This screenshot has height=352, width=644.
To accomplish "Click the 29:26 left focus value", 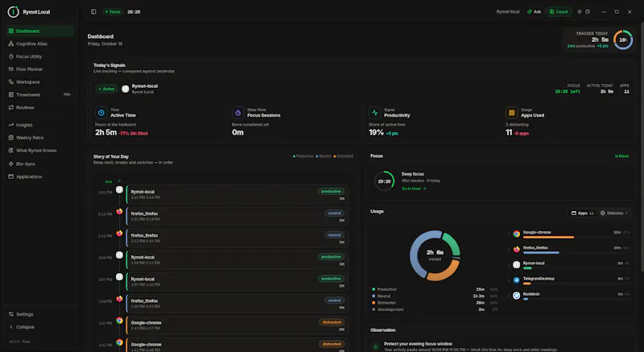I will (x=568, y=92).
